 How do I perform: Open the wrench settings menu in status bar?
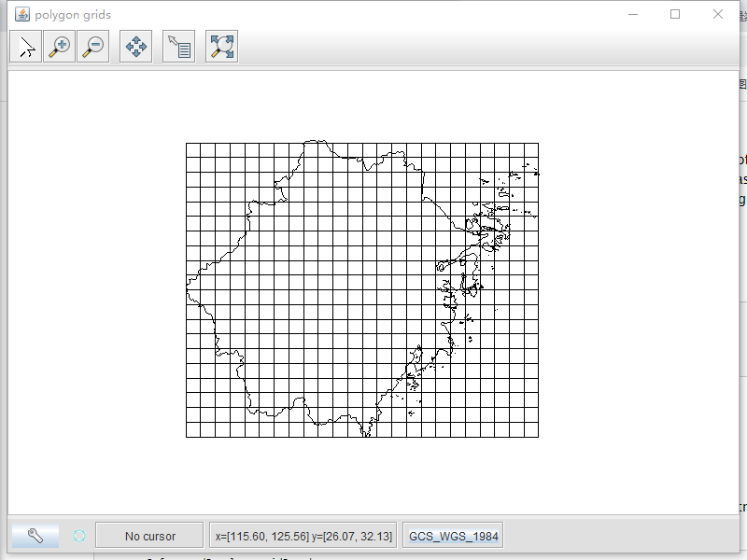pyautogui.click(x=35, y=536)
